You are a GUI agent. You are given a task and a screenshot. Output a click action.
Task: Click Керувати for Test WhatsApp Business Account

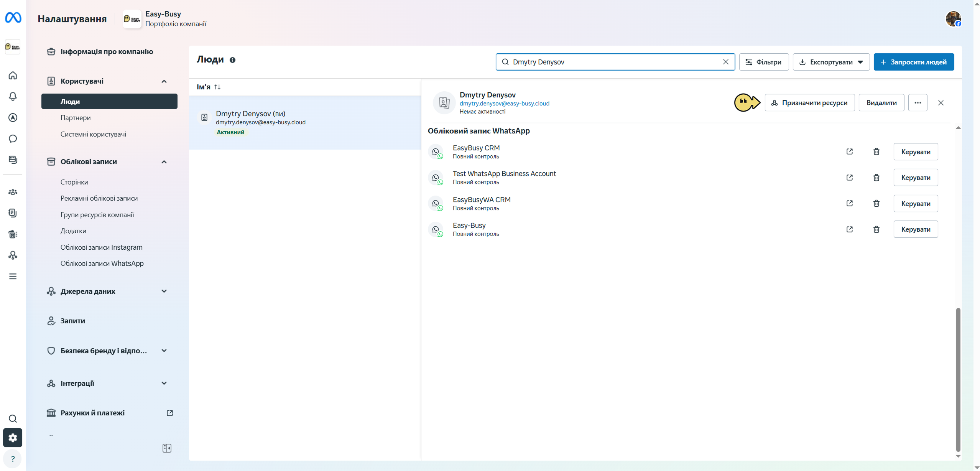point(916,178)
